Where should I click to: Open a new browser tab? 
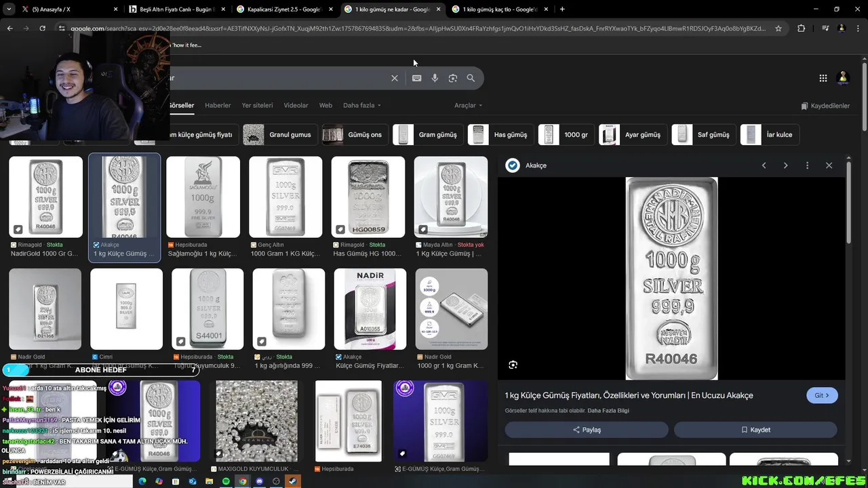pos(562,9)
